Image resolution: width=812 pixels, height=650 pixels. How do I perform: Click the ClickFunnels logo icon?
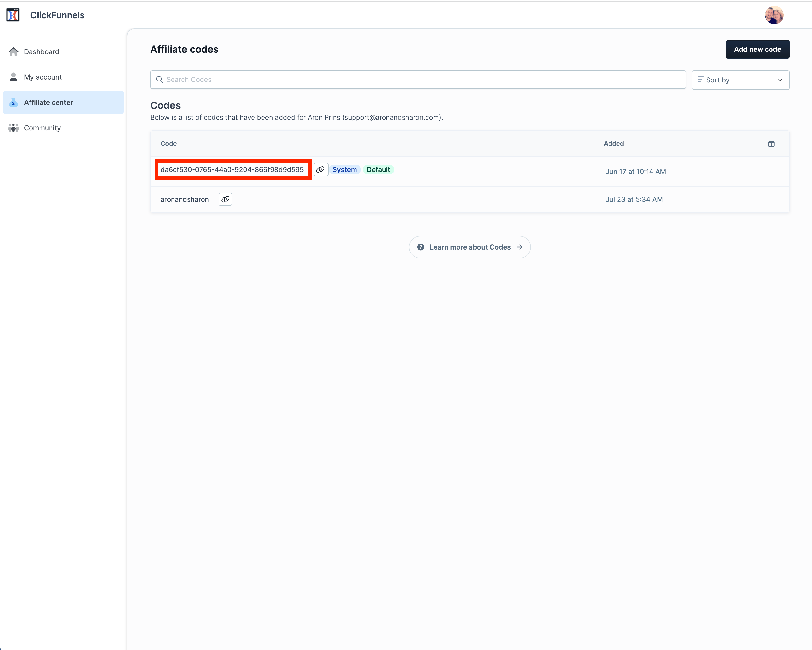coord(13,15)
